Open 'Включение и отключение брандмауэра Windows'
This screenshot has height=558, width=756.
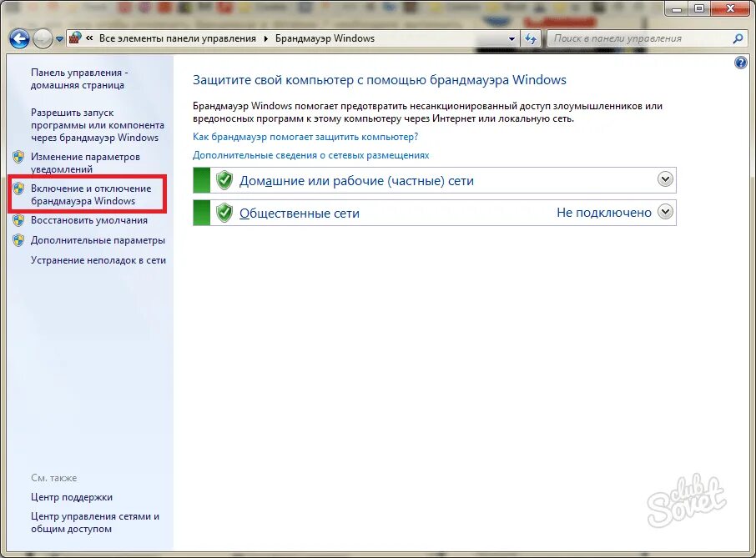coord(91,194)
